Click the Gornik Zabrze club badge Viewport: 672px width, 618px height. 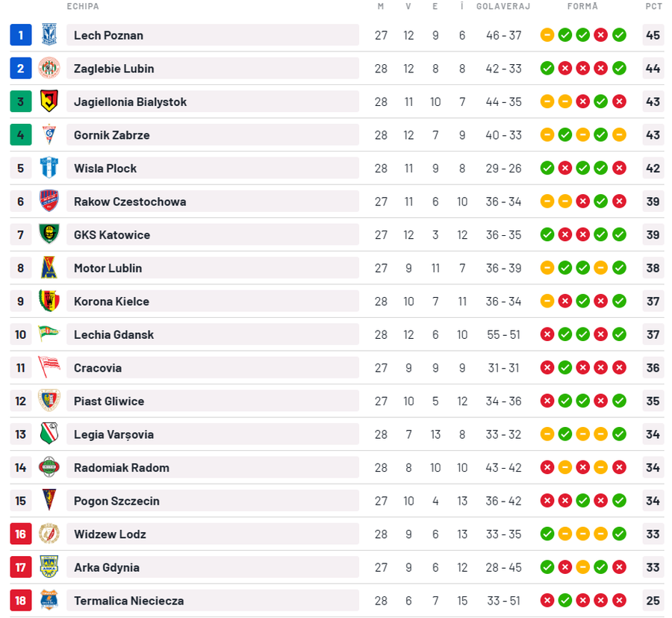tap(49, 135)
